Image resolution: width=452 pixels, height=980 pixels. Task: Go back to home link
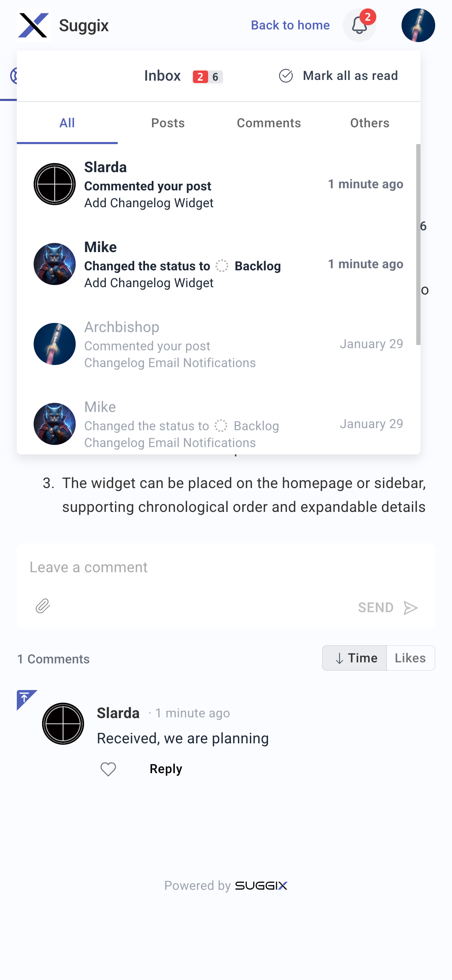point(290,25)
